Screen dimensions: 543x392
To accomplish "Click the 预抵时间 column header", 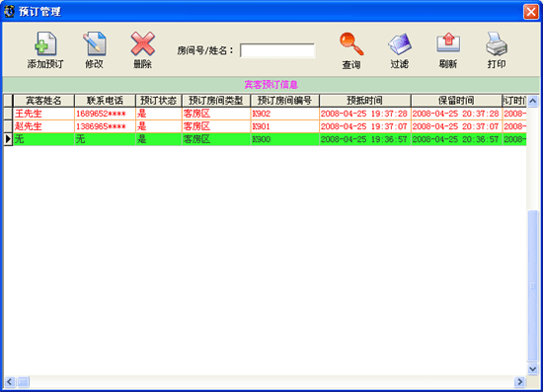I will pyautogui.click(x=365, y=101).
